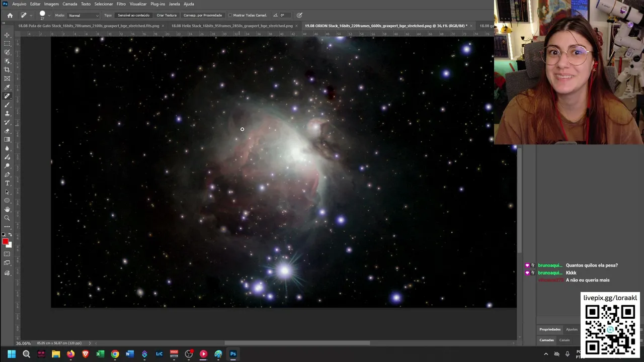Image resolution: width=644 pixels, height=362 pixels.
Task: Open the Ajuda menu
Action: pos(189,4)
